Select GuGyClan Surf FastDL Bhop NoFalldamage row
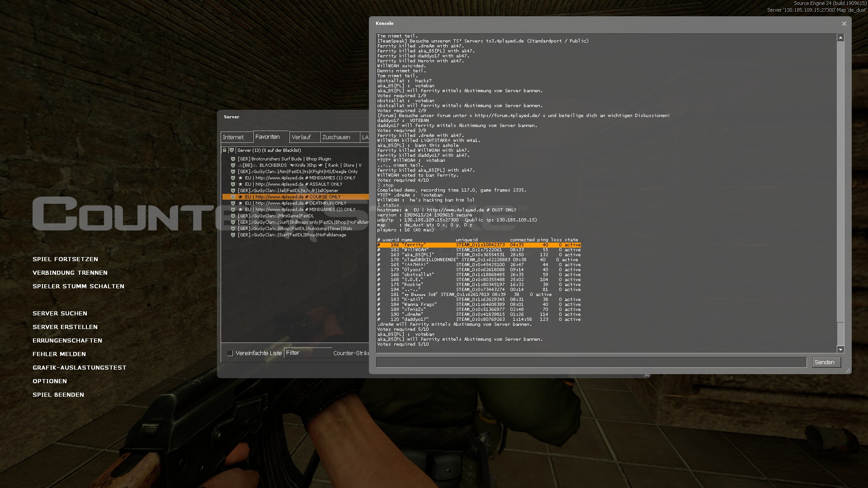Viewport: 868px width, 488px height. 296,235
